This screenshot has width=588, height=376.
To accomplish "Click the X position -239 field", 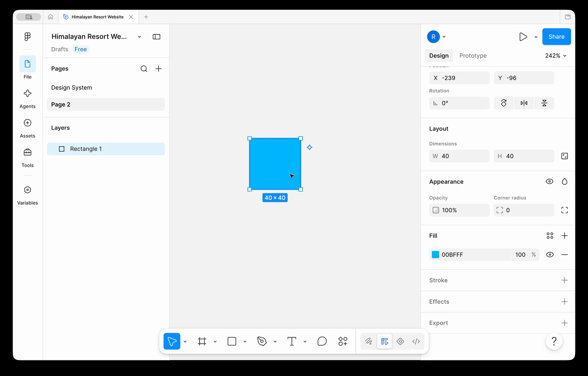I will tap(459, 78).
